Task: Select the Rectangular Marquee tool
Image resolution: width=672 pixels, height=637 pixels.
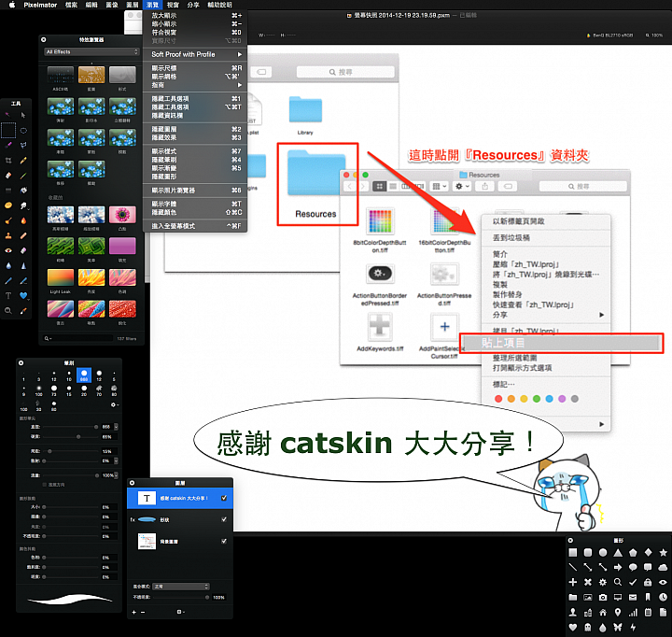Action: tap(8, 131)
